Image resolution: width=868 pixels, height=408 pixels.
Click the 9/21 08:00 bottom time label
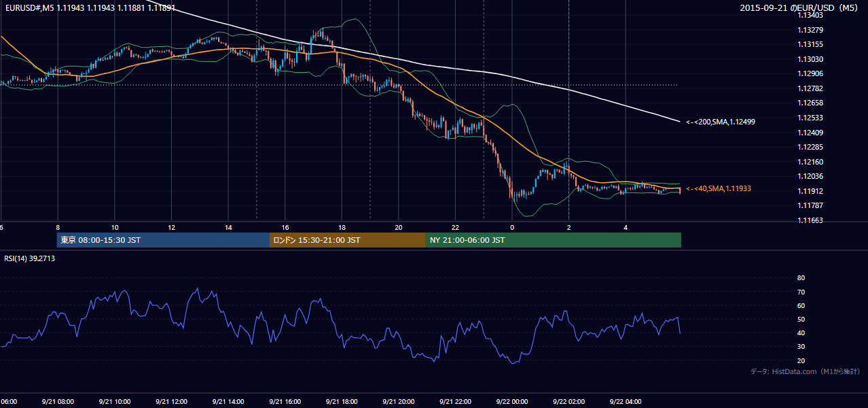(x=56, y=401)
